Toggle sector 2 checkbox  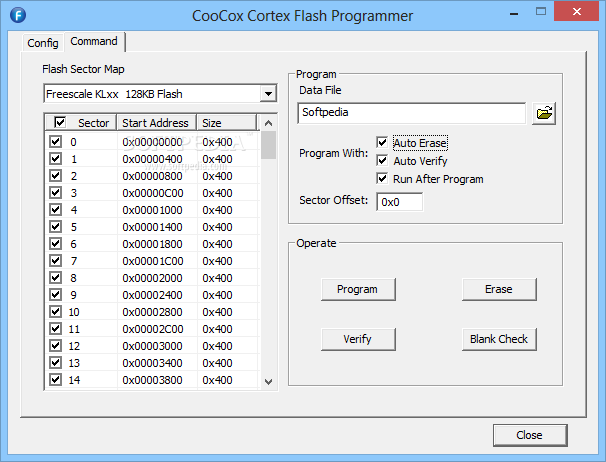pyautogui.click(x=55, y=176)
